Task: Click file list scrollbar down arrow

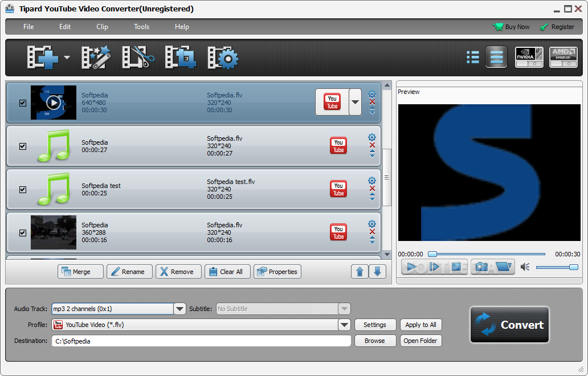Action: (387, 255)
